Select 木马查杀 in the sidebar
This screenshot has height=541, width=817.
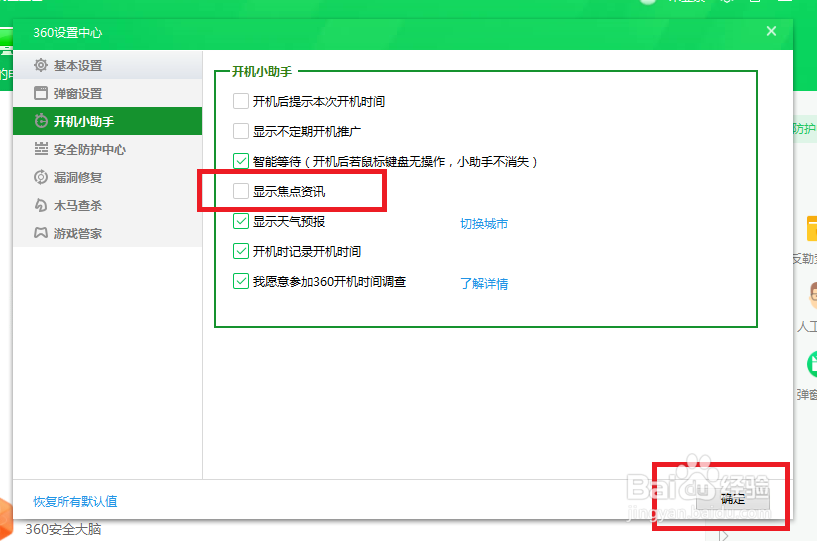coord(107,205)
